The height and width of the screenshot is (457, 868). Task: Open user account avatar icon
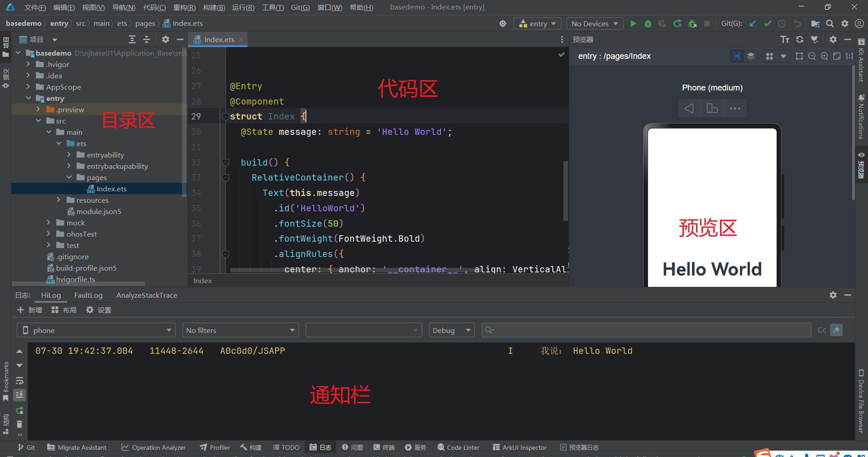[x=859, y=24]
